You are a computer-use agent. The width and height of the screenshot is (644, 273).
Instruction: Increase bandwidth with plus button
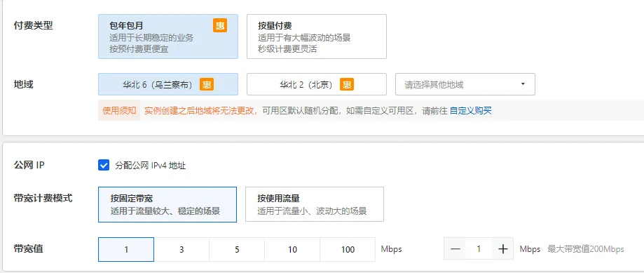(x=502, y=248)
